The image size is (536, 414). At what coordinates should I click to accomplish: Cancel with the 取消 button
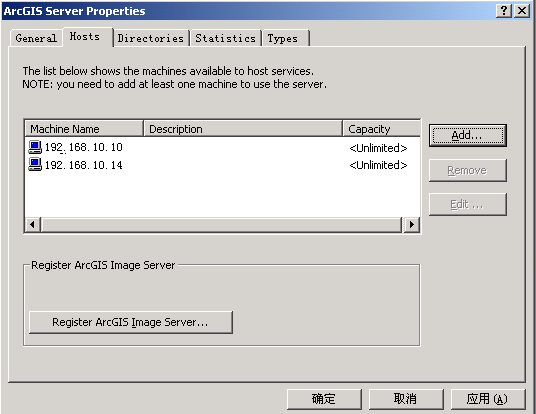(x=406, y=399)
